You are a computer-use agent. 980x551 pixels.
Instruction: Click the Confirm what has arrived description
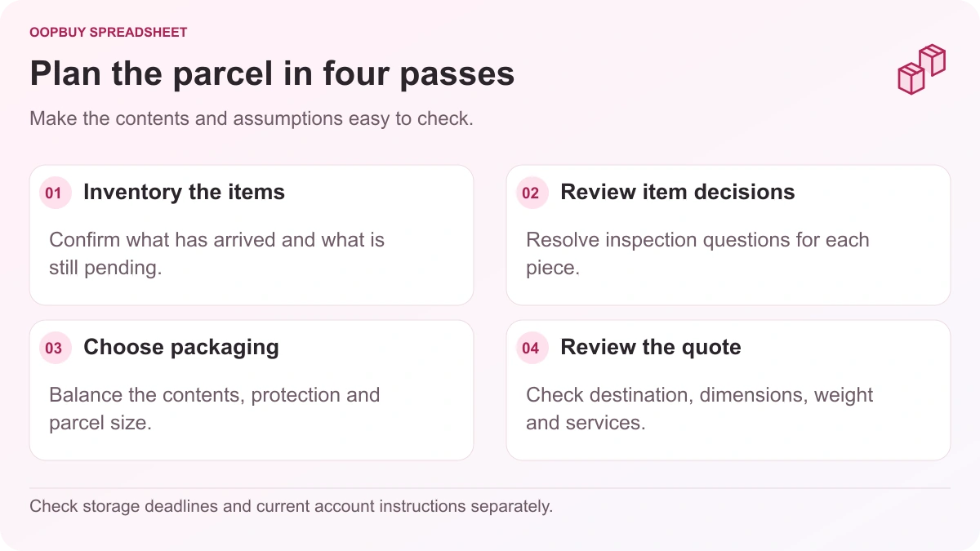216,254
